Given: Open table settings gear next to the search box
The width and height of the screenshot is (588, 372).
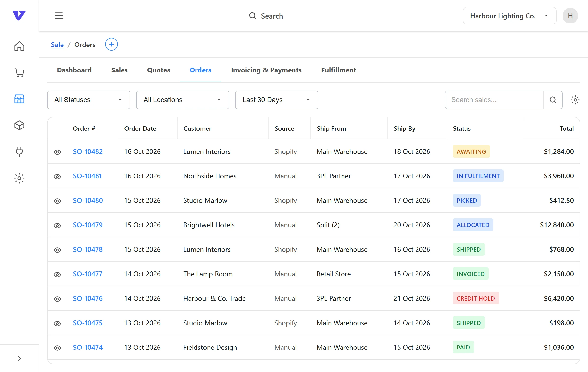Looking at the screenshot, I should tap(575, 100).
